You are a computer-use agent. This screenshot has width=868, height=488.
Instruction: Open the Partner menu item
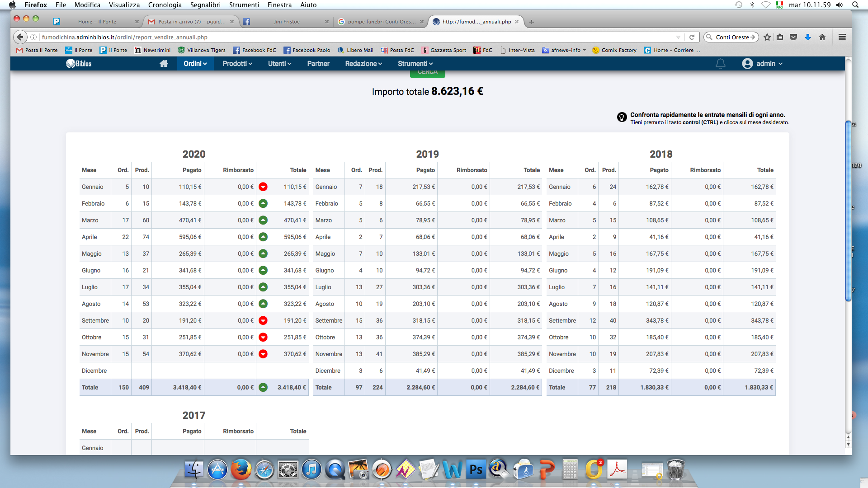tap(318, 64)
